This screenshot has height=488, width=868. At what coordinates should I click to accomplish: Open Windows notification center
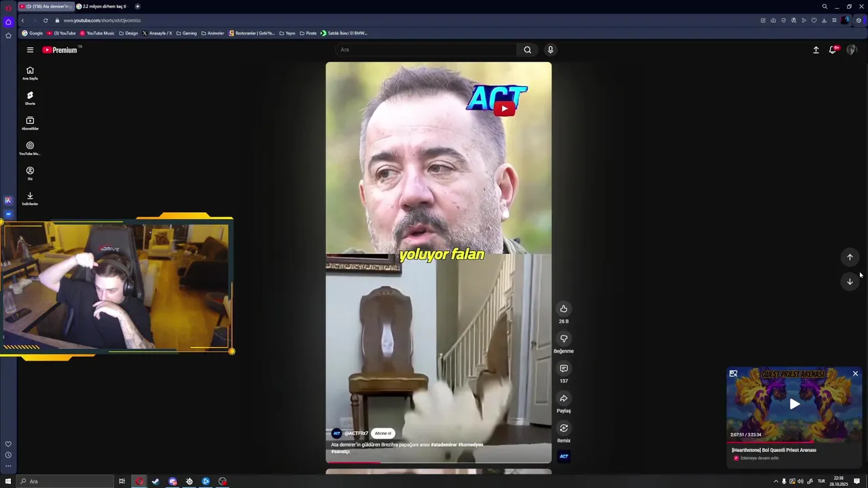click(856, 481)
